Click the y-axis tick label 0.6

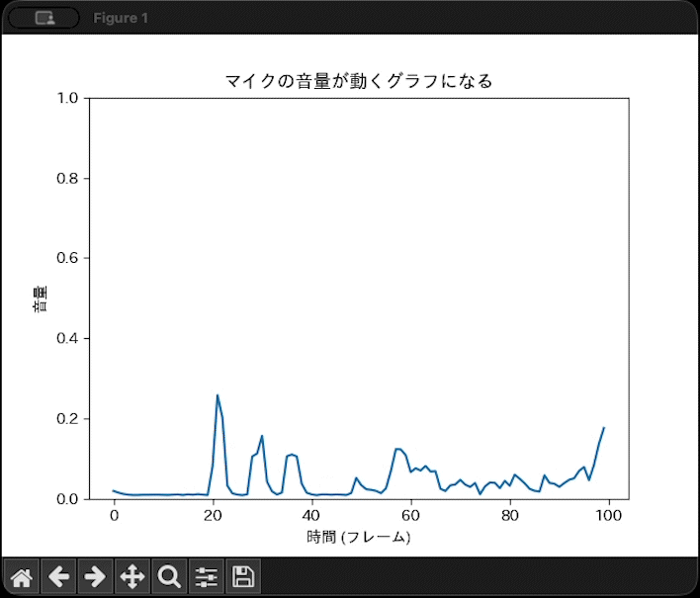click(x=67, y=258)
